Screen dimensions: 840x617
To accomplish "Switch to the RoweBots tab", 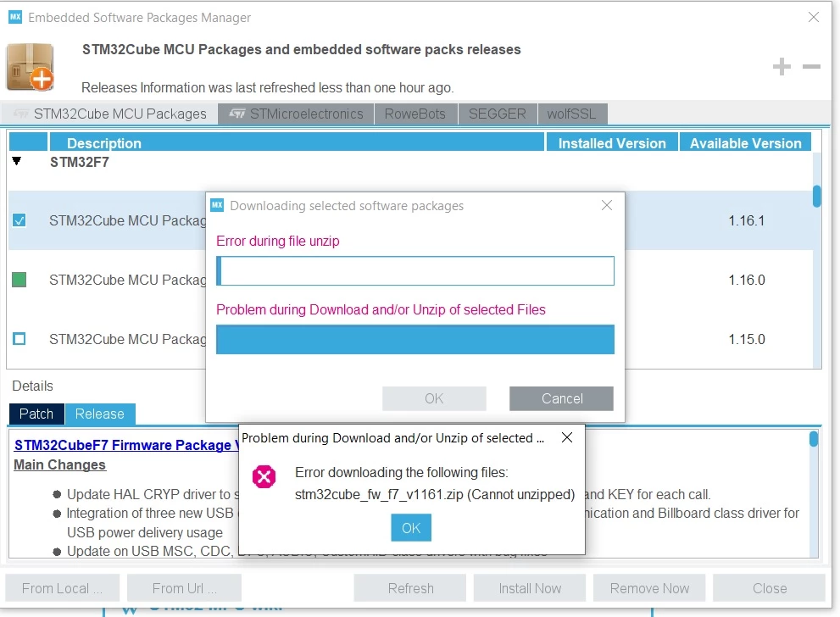I will point(415,114).
